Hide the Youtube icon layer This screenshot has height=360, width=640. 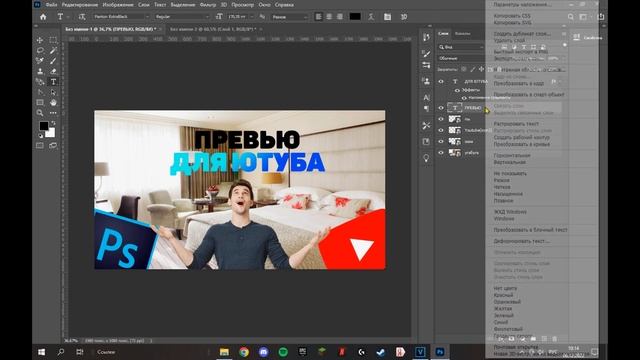(x=441, y=130)
